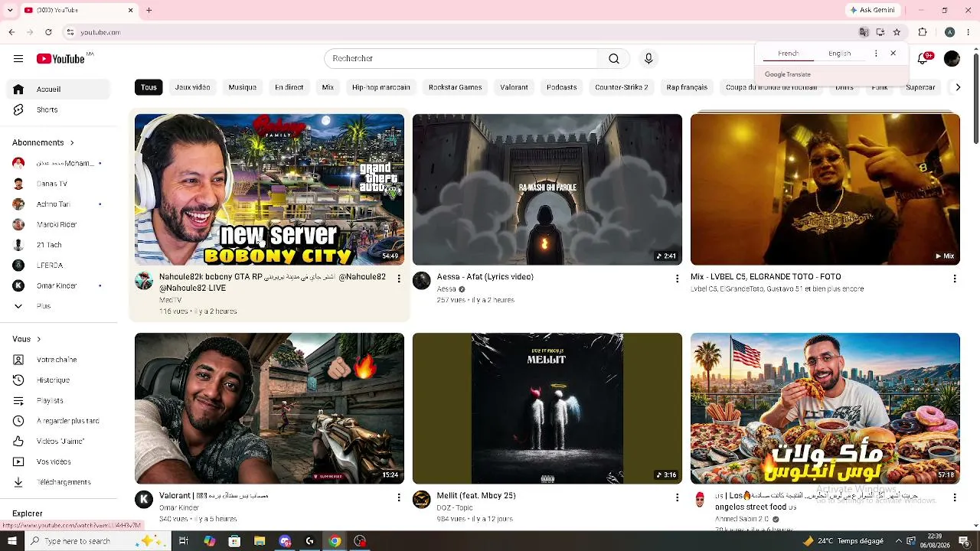Viewport: 980px width, 551px height.
Task: Filter by Hip-hop marocain chip
Action: (381, 87)
